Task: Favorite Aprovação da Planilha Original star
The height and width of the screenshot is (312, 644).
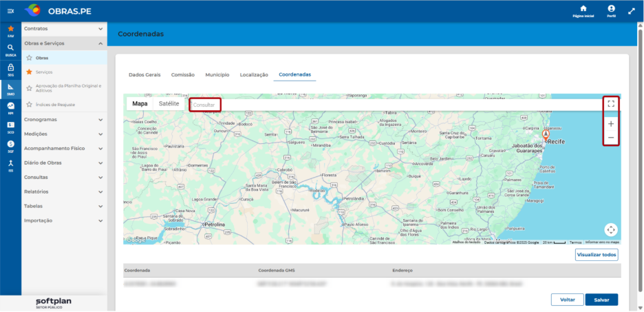Action: 29,88
